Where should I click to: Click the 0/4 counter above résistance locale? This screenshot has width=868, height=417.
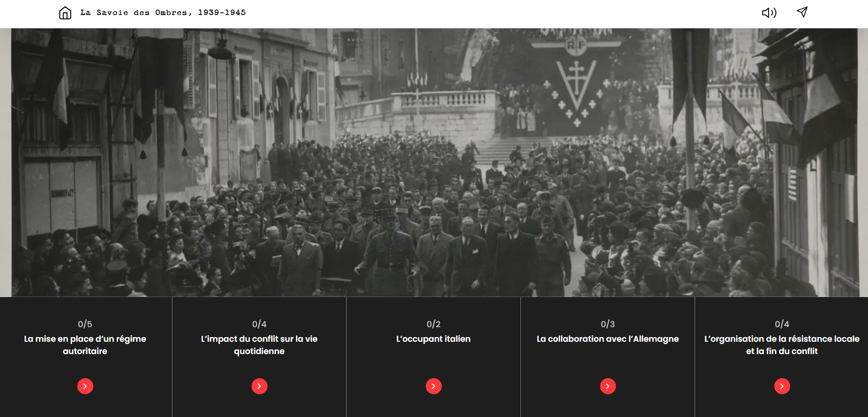(x=782, y=324)
